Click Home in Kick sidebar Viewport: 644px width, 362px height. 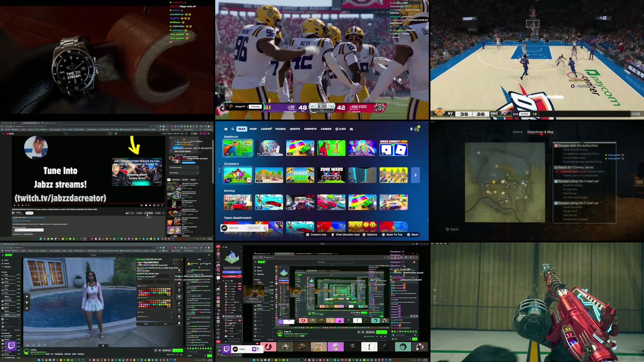click(5, 260)
